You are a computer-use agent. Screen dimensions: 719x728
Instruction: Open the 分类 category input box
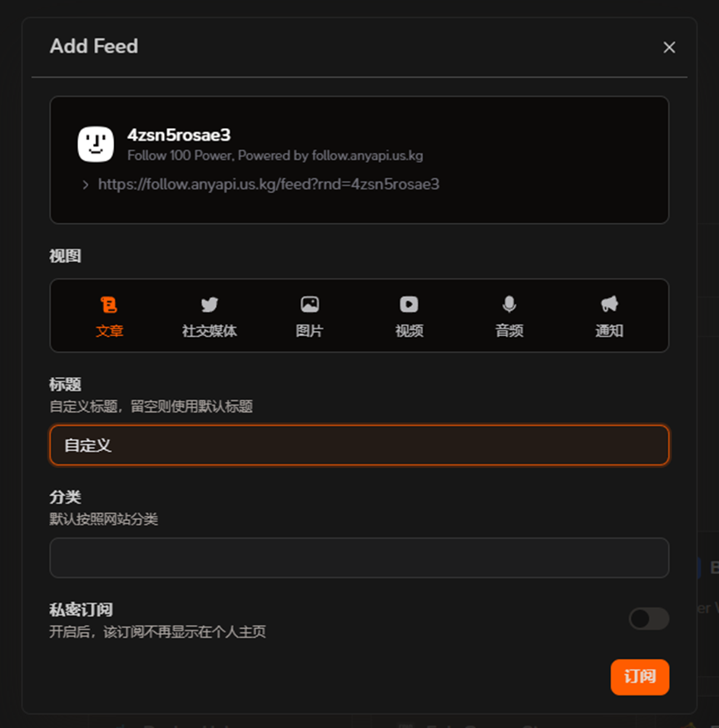coord(359,557)
